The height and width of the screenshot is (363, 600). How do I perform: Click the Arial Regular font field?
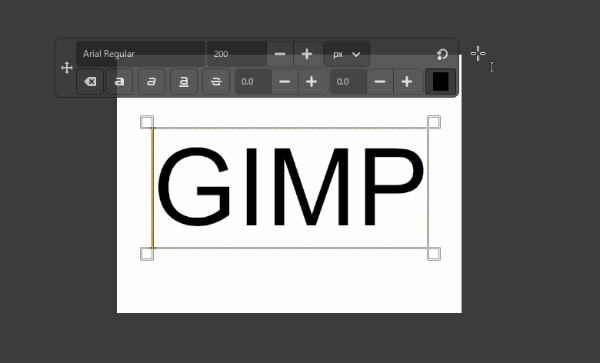pos(140,54)
